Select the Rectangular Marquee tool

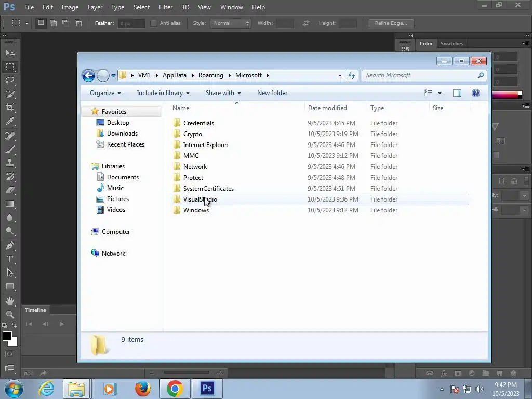(10, 67)
